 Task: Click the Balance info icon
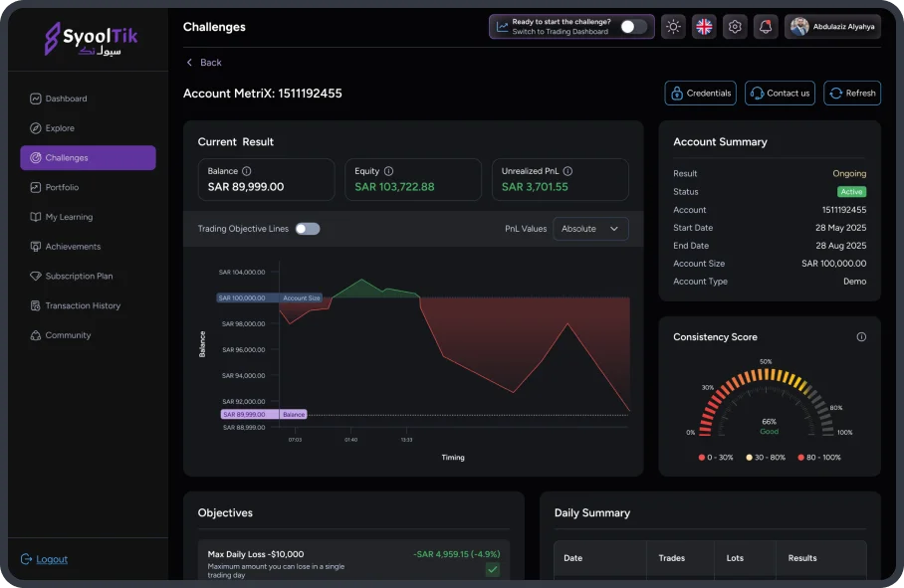[x=247, y=171]
